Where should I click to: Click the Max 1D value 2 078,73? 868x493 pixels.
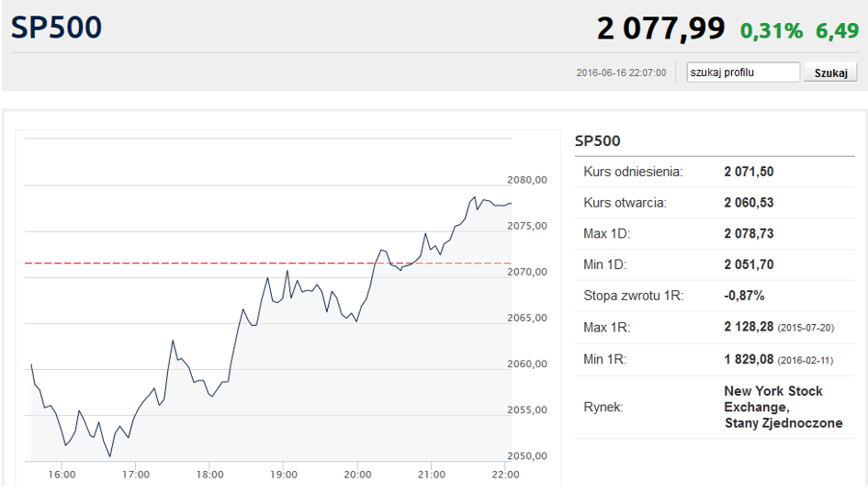coord(749,233)
